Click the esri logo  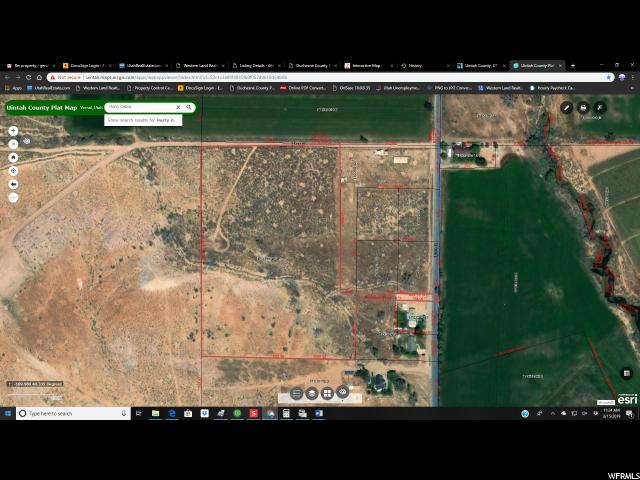click(x=628, y=399)
